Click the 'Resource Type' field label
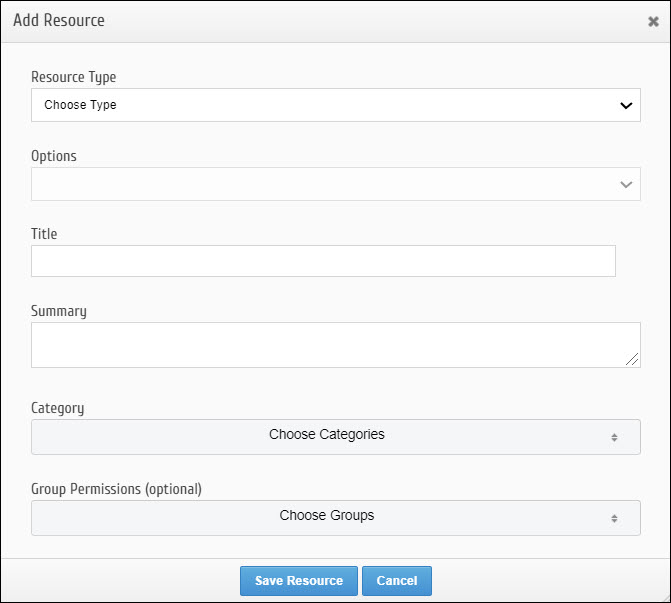671x603 pixels. coord(74,77)
